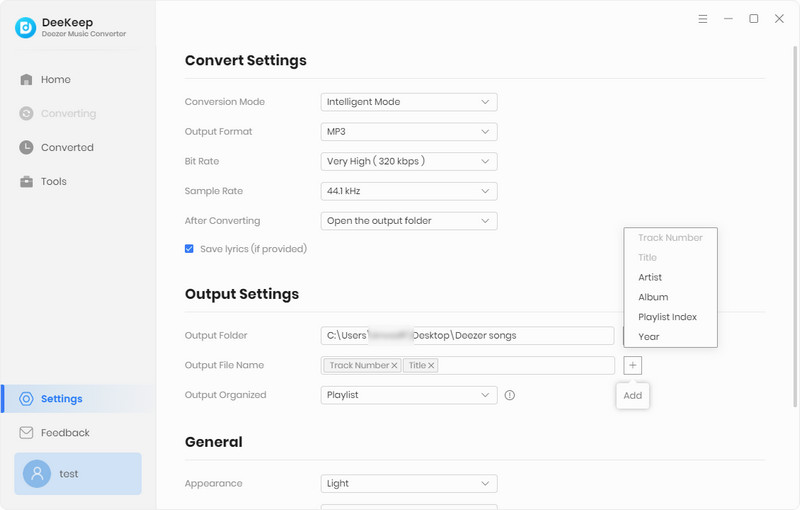The width and height of the screenshot is (800, 510).
Task: Choose Playlist Index from the tag list
Action: pyautogui.click(x=667, y=317)
